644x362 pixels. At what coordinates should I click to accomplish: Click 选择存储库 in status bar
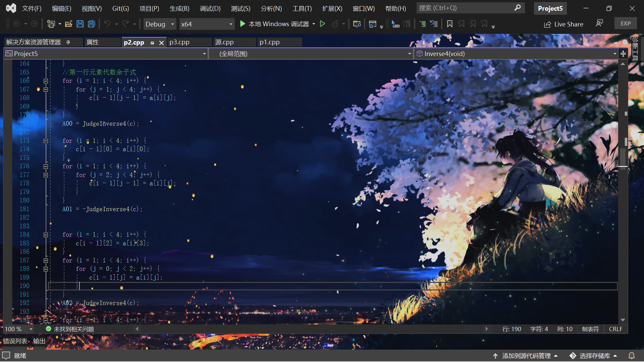[x=594, y=356]
